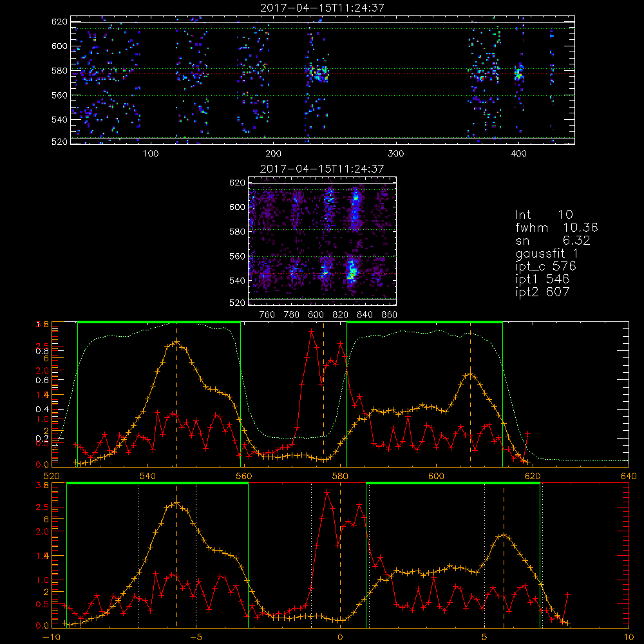Select the 'Int 10' readout line
Screen dimensions: 644x644
[x=544, y=215]
